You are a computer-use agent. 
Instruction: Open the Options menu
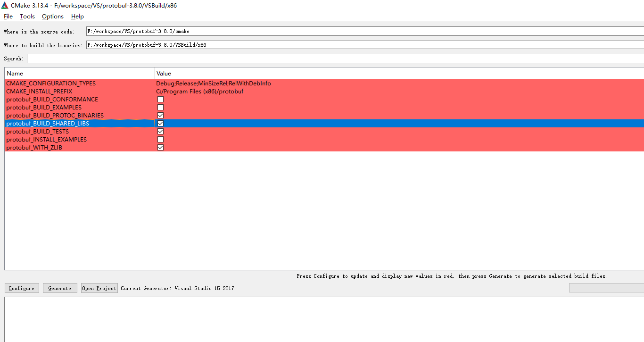coord(53,17)
